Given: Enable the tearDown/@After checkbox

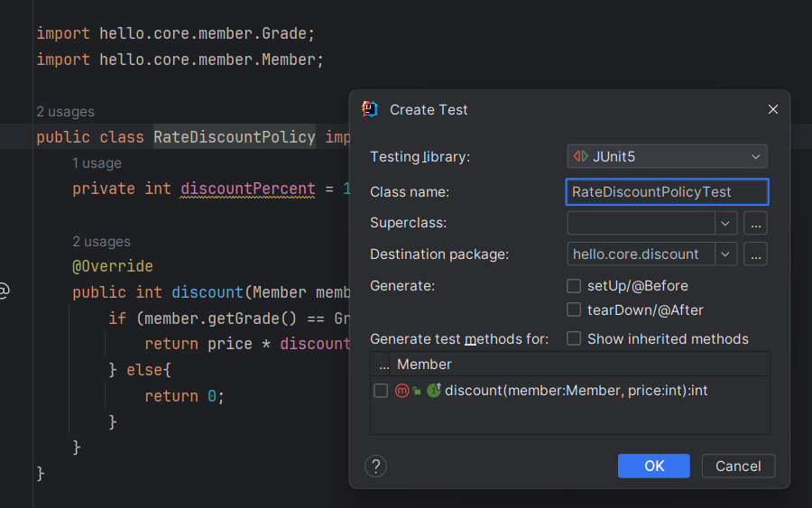Looking at the screenshot, I should [x=574, y=310].
